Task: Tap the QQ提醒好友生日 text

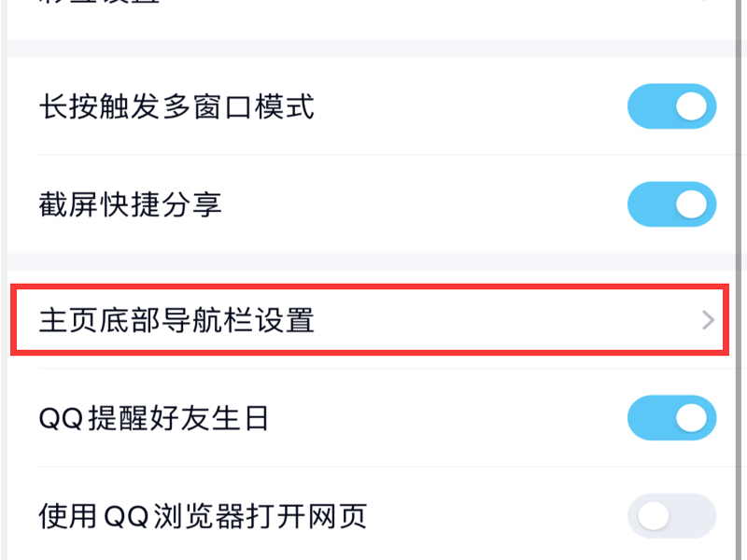Action: tap(154, 418)
